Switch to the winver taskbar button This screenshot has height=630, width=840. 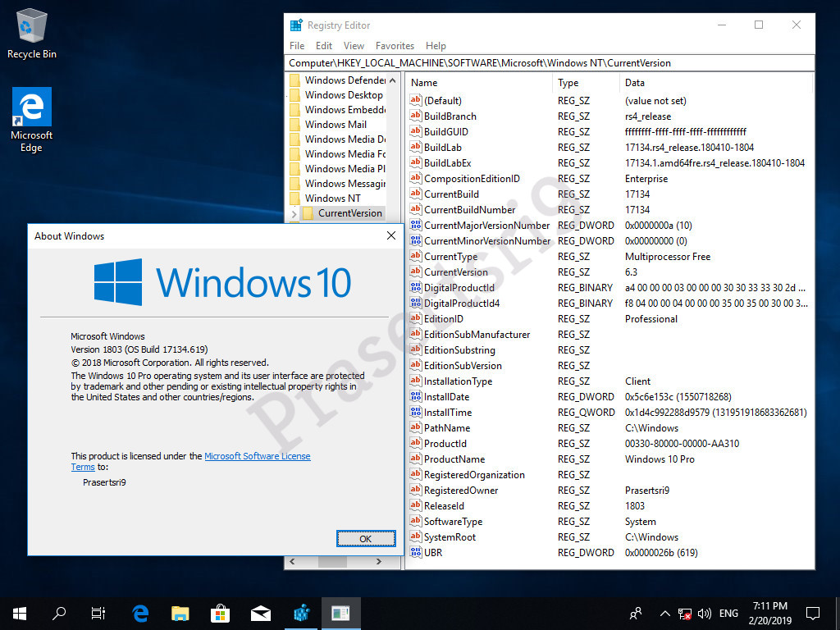pos(340,613)
